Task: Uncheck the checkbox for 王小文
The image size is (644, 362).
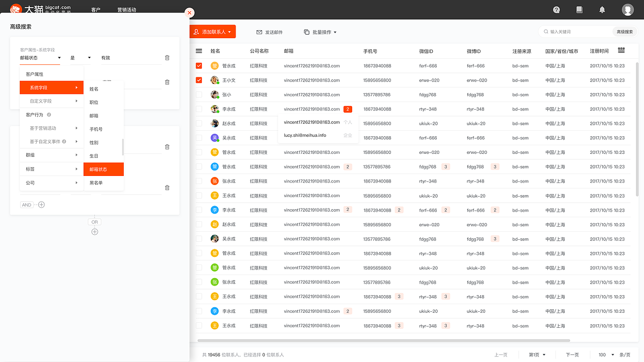Action: [x=199, y=80]
